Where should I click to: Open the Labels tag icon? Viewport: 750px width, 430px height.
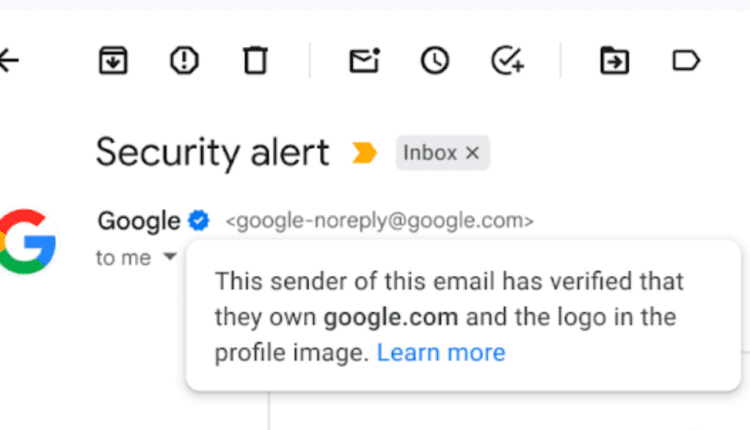[686, 61]
